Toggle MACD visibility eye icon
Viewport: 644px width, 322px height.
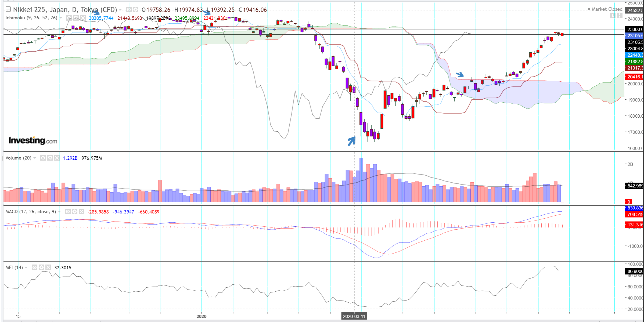coord(68,212)
